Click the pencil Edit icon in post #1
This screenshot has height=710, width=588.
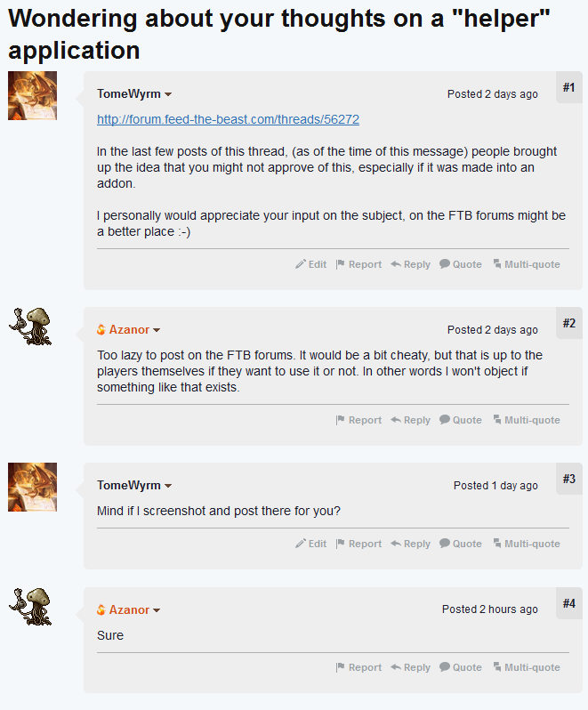[301, 264]
